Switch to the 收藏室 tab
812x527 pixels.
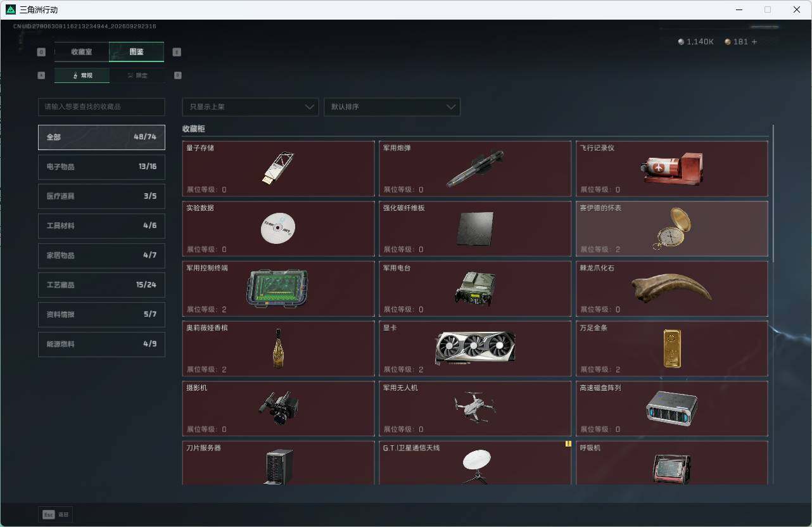pyautogui.click(x=82, y=52)
